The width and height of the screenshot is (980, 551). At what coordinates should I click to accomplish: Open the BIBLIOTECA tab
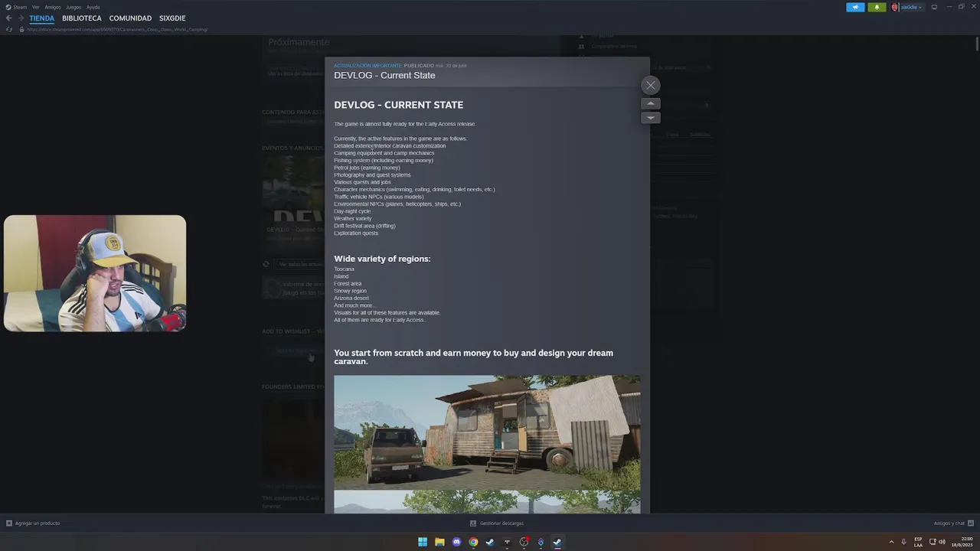point(82,18)
